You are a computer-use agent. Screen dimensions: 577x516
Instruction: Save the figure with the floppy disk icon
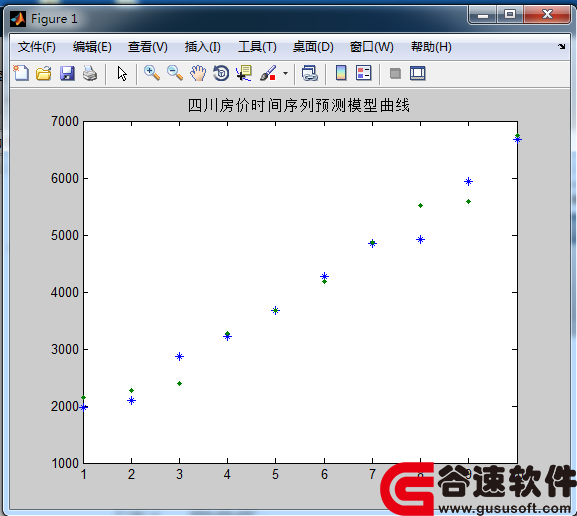pos(67,73)
